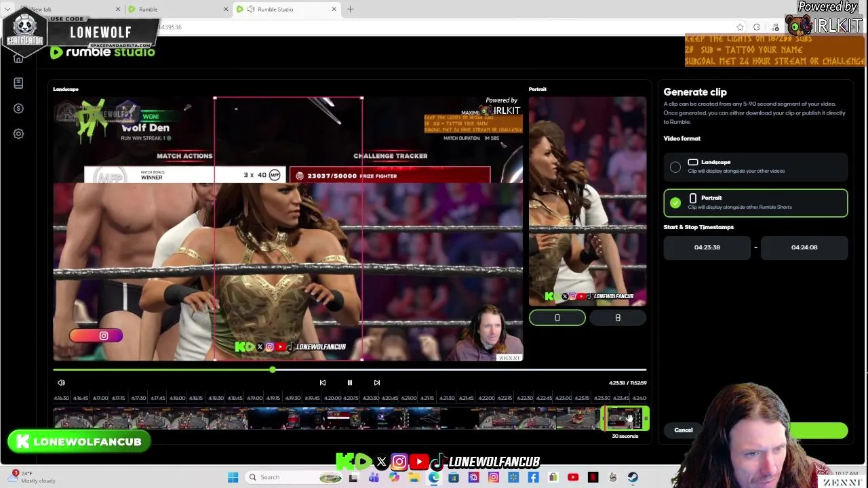The image size is (868, 488).
Task: Open Task View from the taskbar
Action: point(353,478)
